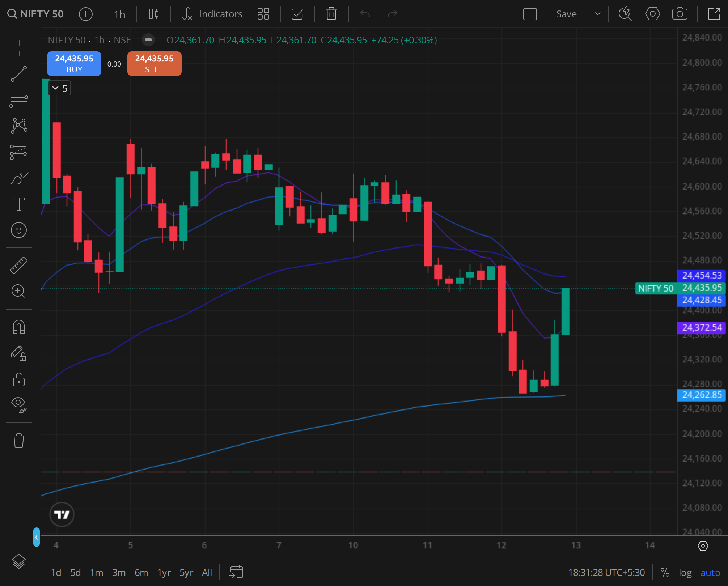Open price axis settings gear
The width and height of the screenshot is (728, 586).
(703, 546)
